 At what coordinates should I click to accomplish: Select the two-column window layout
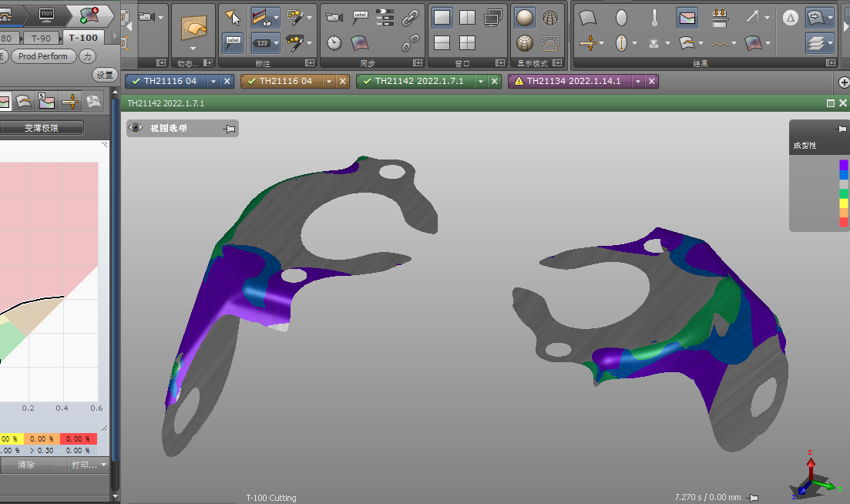coord(467,18)
